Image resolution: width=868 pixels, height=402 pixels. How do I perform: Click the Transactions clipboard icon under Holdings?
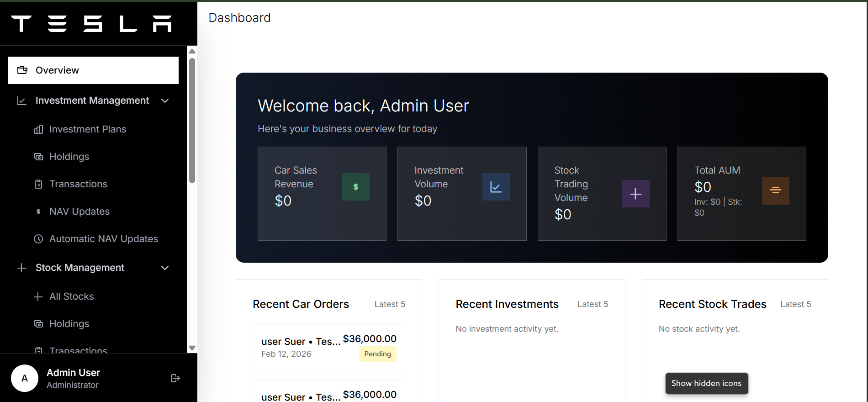click(x=38, y=184)
